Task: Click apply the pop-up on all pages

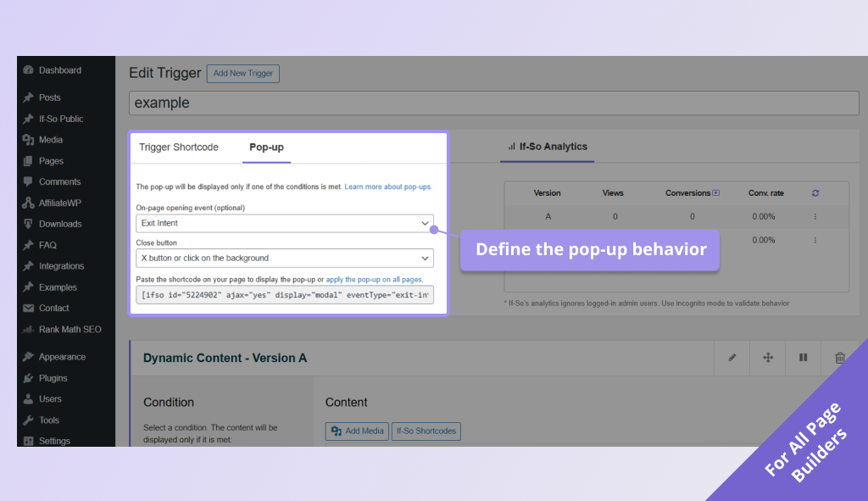Action: click(x=375, y=278)
